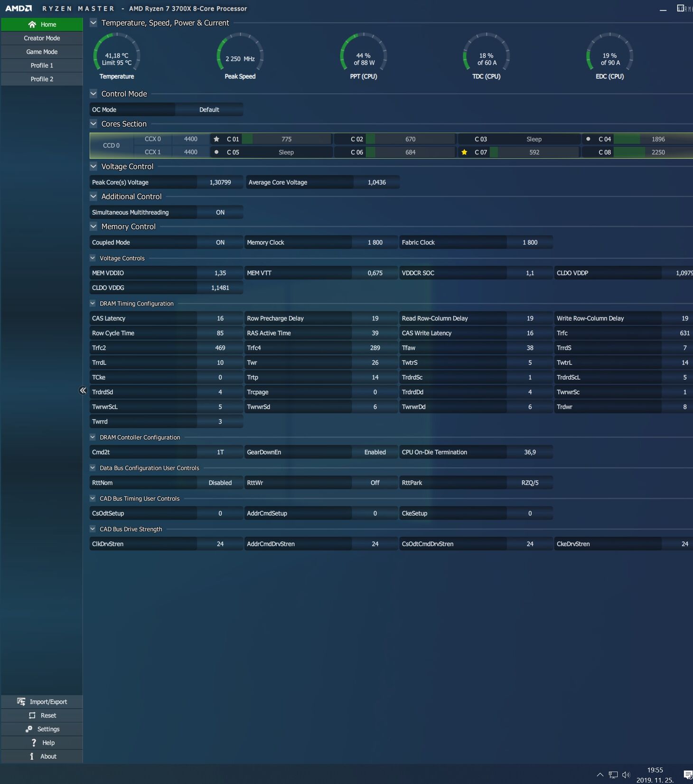Click the AMD logo in title bar
Screen dimensions: 693x784
pos(19,9)
